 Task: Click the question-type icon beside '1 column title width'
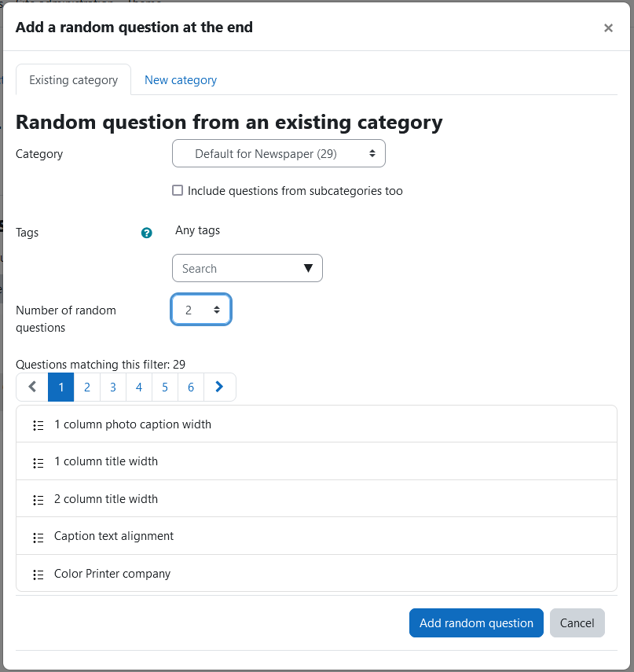(38, 463)
